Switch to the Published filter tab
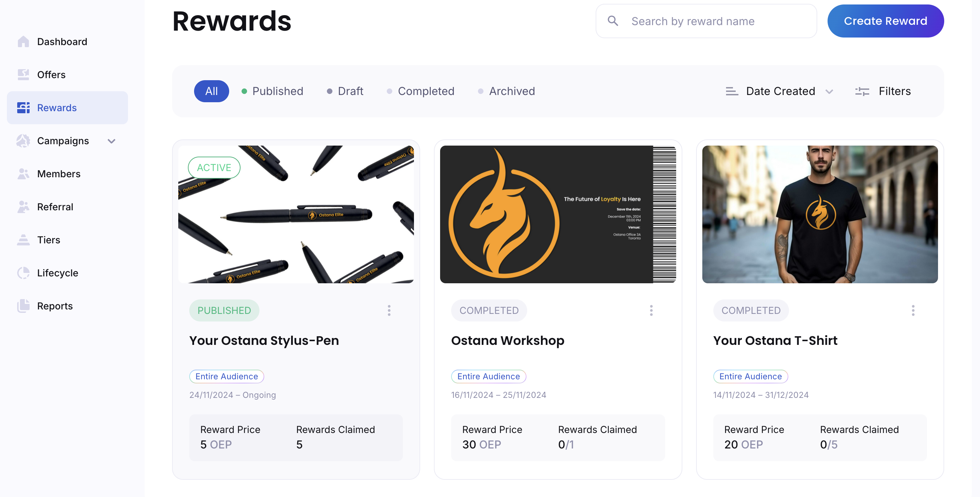This screenshot has height=497, width=980. [x=273, y=91]
